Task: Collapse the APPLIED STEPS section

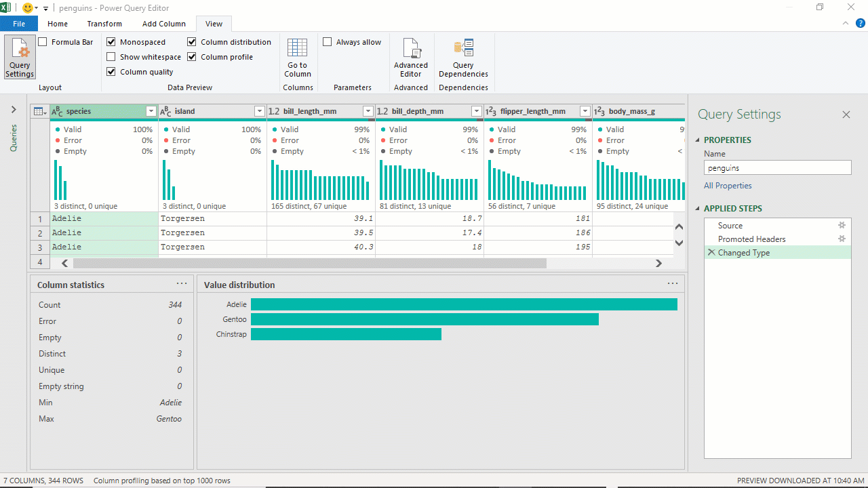Action: [698, 209]
